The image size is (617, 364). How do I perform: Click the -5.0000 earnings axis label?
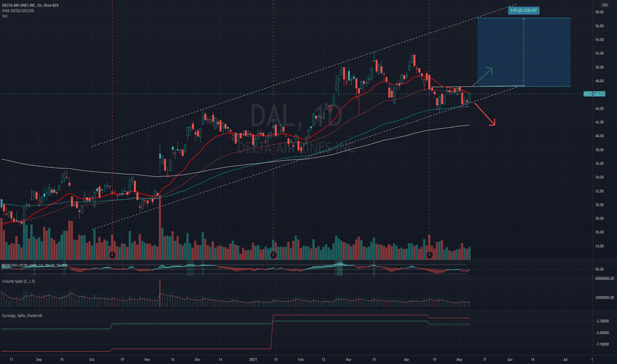[x=602, y=333]
